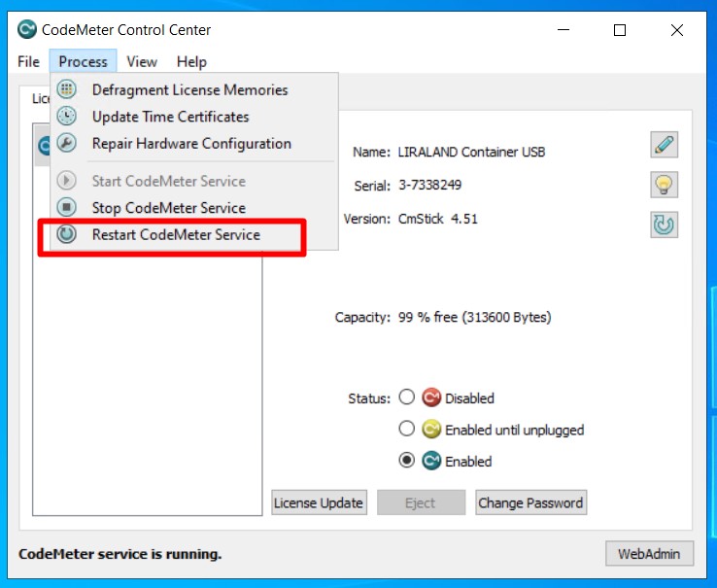Collapse the open Process menu
This screenshot has width=717, height=588.
[x=83, y=61]
